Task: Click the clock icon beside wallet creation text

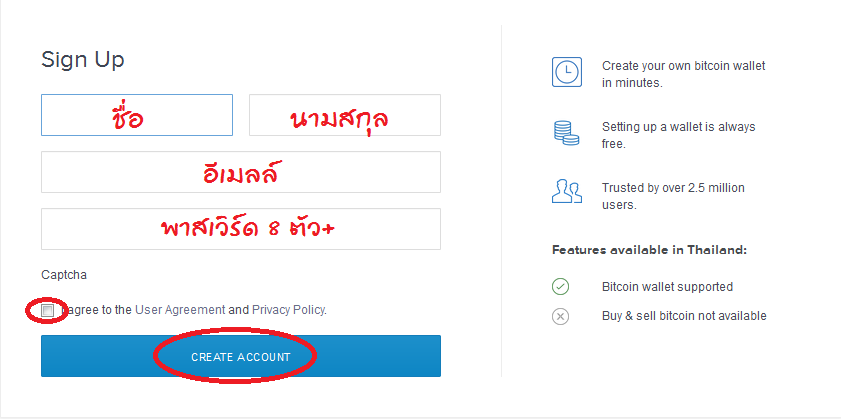Action: 566,72
